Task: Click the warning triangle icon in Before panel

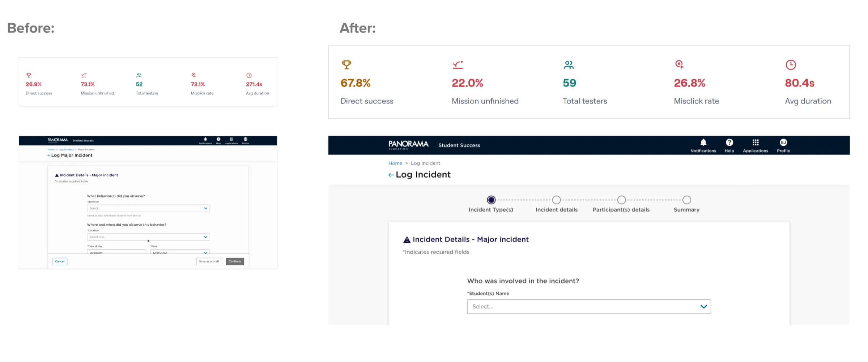Action: coord(57,175)
